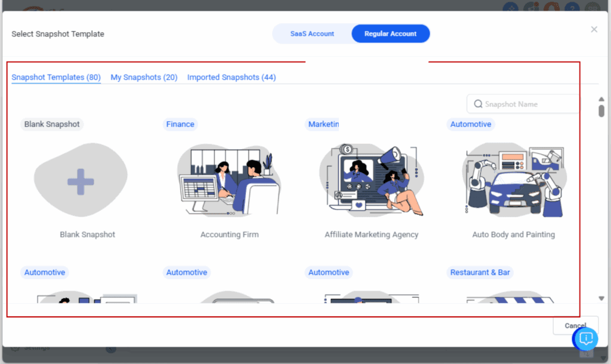This screenshot has width=611, height=364.
Task: Click the Finance category tag
Action: pos(180,124)
